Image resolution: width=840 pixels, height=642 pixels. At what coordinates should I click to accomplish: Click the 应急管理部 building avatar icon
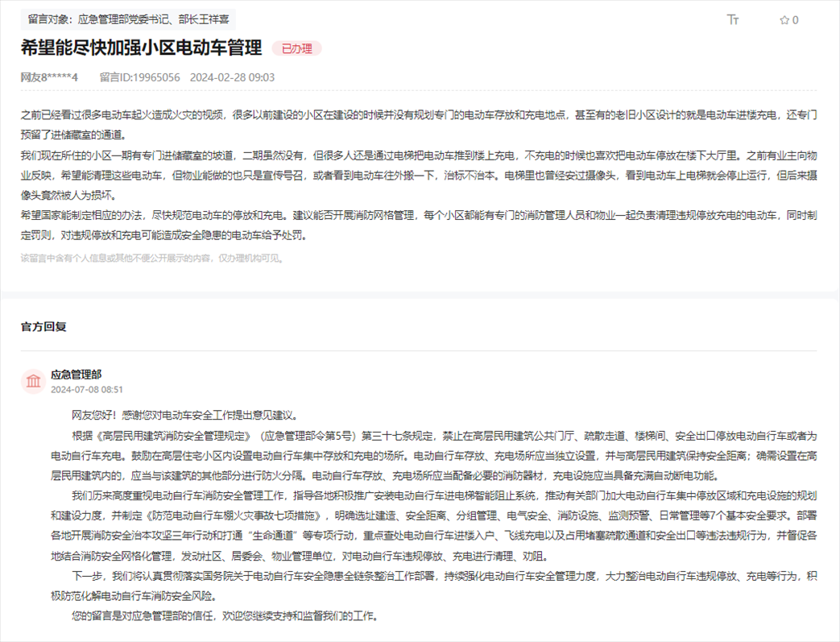(32, 382)
